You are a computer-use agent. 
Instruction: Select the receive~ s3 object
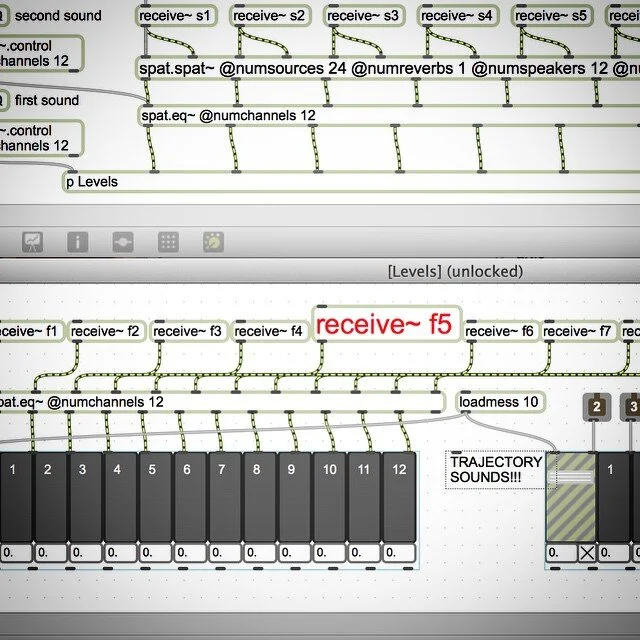(x=363, y=16)
